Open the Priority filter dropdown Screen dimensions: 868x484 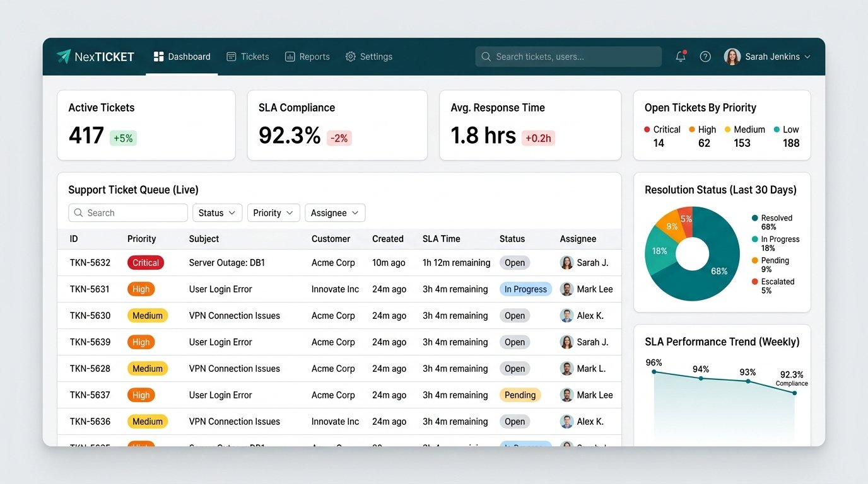273,213
